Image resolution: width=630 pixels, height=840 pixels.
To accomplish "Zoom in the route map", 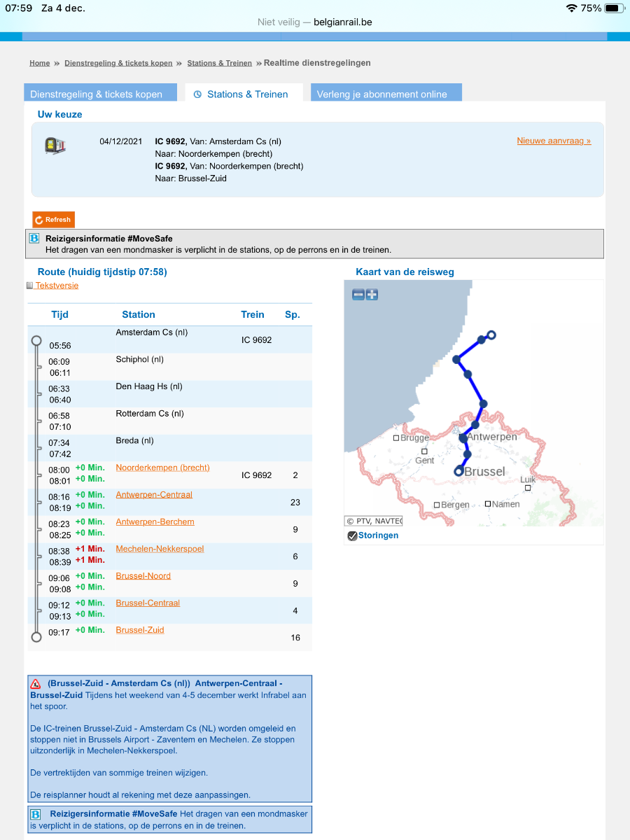I will (x=372, y=295).
